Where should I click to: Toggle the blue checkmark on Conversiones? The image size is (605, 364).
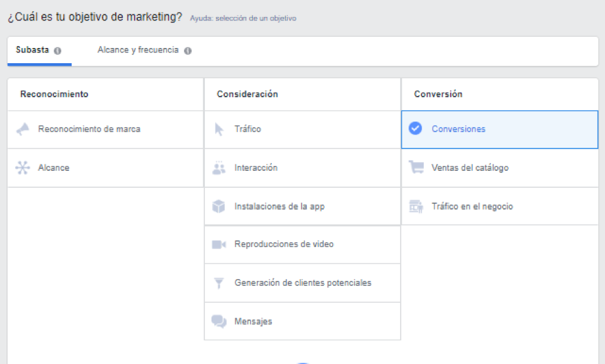(415, 128)
